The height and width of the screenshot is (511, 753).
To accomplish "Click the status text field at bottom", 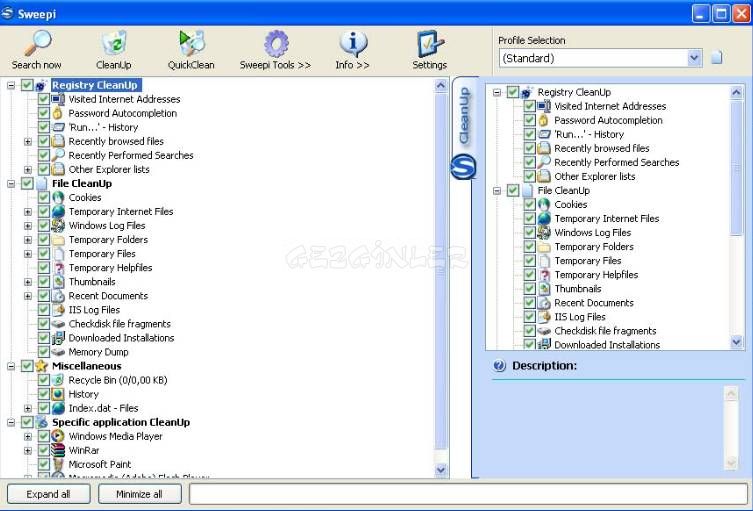I will 469,494.
